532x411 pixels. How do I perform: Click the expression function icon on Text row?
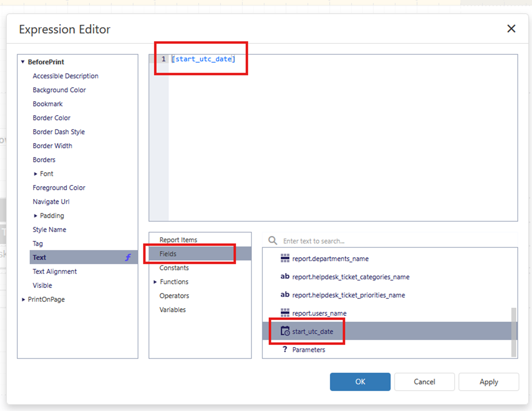point(128,257)
